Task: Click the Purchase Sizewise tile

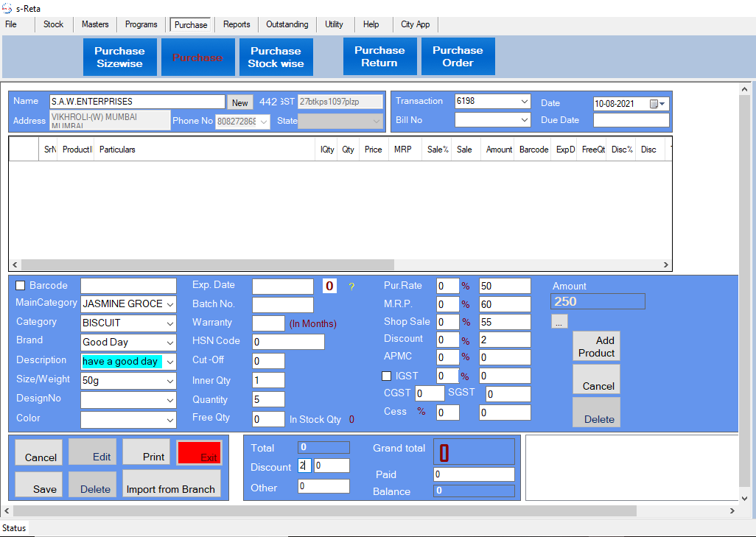Action: click(x=119, y=57)
